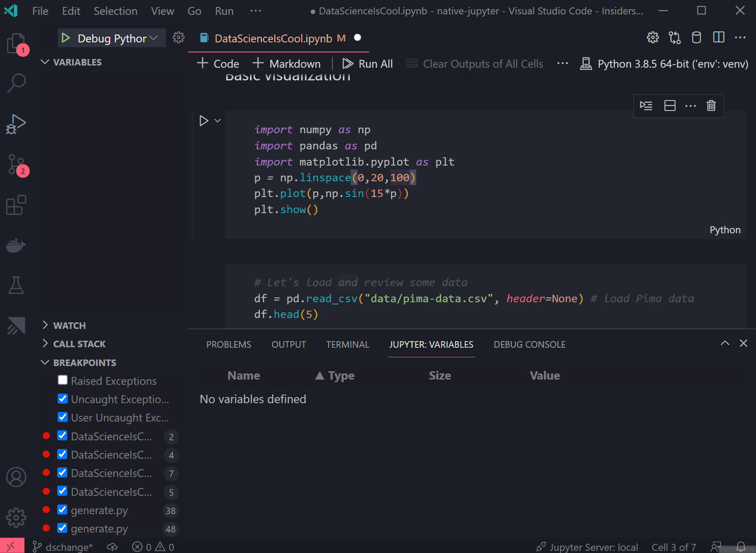Uncheck the generate.py line 38 breakpoint
The image size is (756, 553).
pos(62,510)
